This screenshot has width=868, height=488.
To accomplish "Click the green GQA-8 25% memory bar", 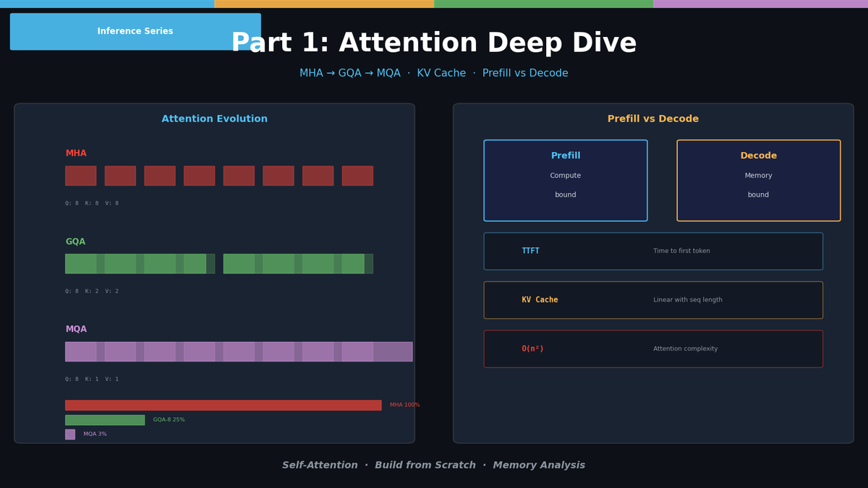I will click(x=105, y=420).
